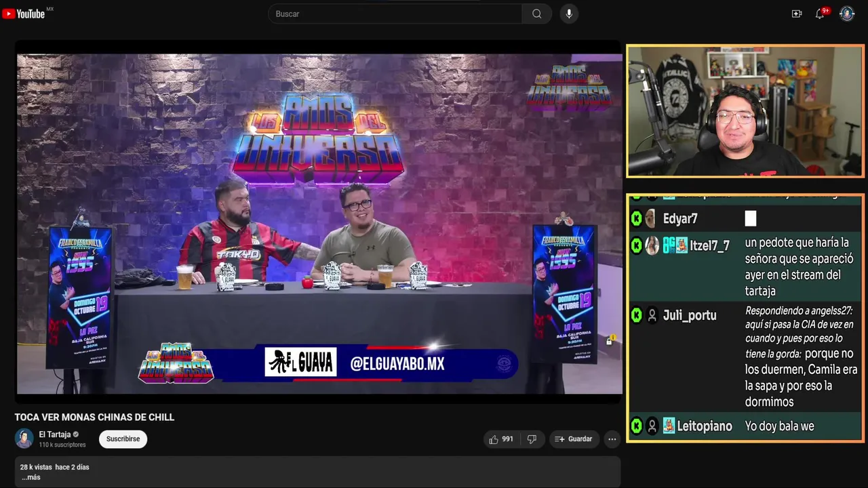Click the username Edyar7 in chat
The image size is (868, 488).
(680, 218)
